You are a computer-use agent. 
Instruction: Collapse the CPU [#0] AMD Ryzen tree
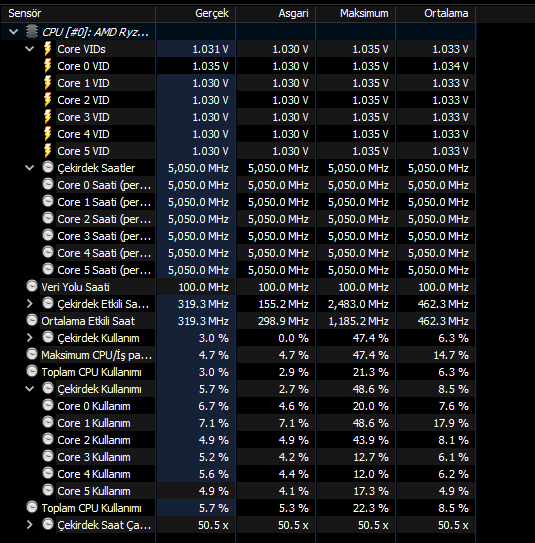pos(14,32)
